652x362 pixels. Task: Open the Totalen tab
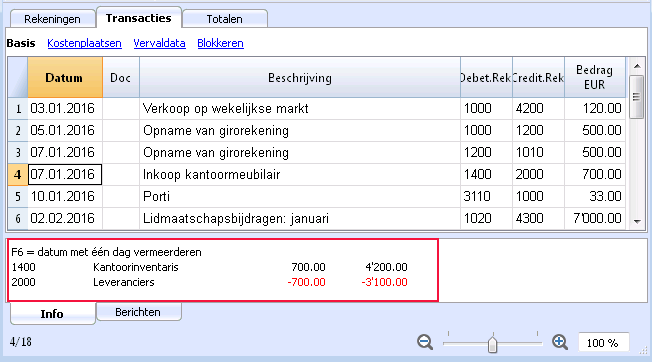(x=225, y=19)
